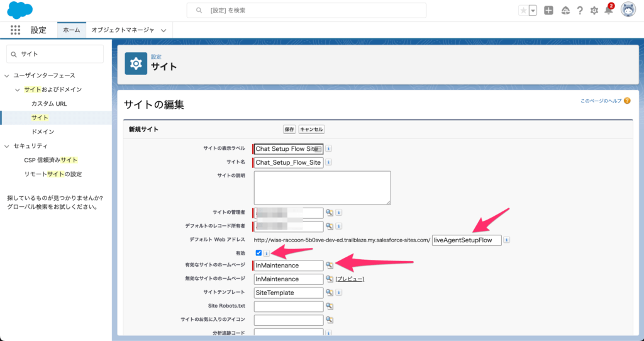Open lookup icon for サイトのお気に入りのアイコン
This screenshot has height=341, width=644.
tap(330, 319)
